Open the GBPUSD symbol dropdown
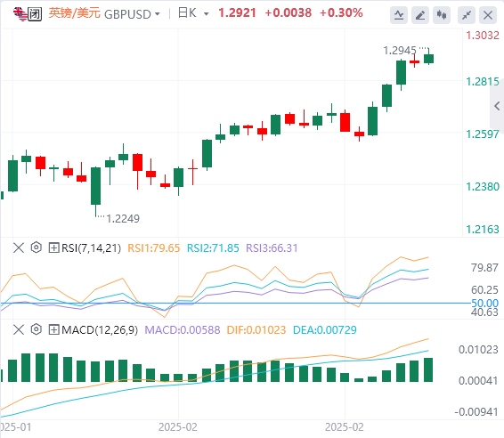This screenshot has width=504, height=438. (132, 14)
